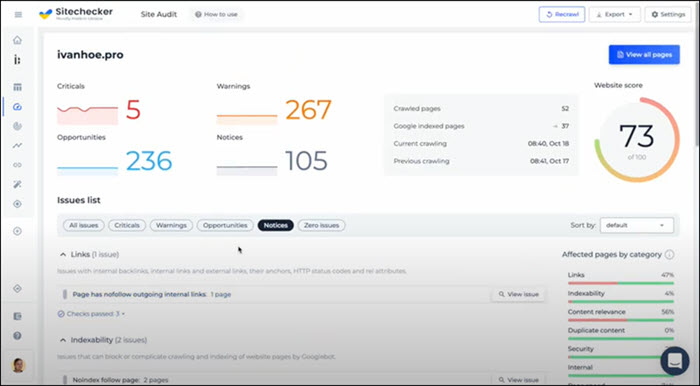Click the Notices count 105
This screenshot has height=386, width=700.
[306, 161]
